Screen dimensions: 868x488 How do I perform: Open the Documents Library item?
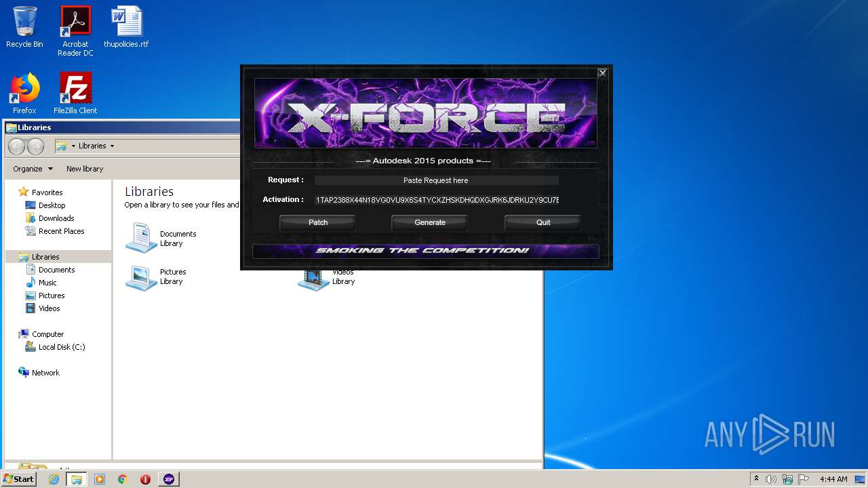161,239
